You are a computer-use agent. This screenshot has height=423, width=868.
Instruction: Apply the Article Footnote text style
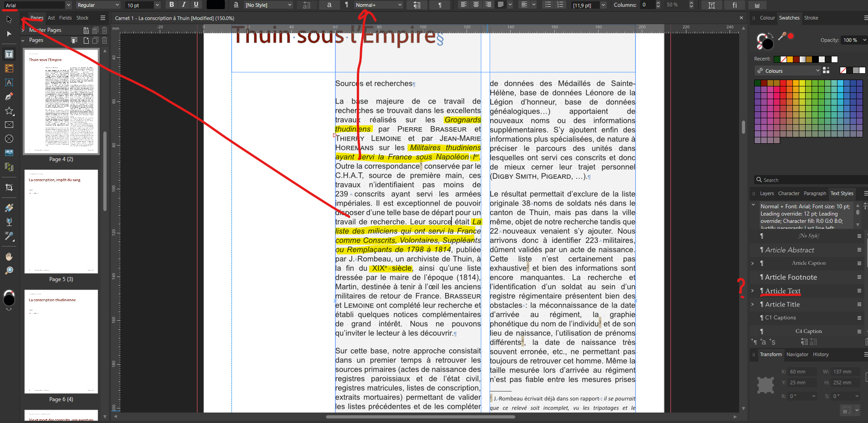click(x=791, y=277)
